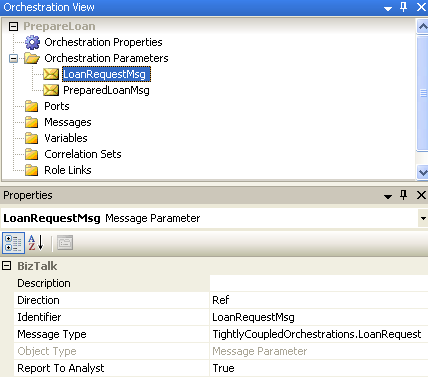The width and height of the screenshot is (428, 391).
Task: Toggle auto-hide pin on Properties panel
Action: 403,195
